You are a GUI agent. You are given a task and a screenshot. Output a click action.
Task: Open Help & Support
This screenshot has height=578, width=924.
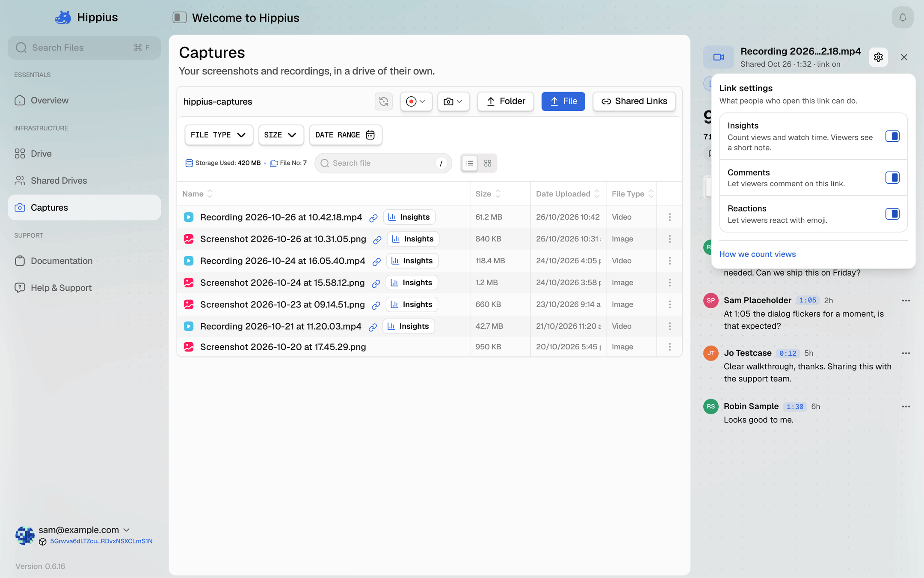[84, 288]
